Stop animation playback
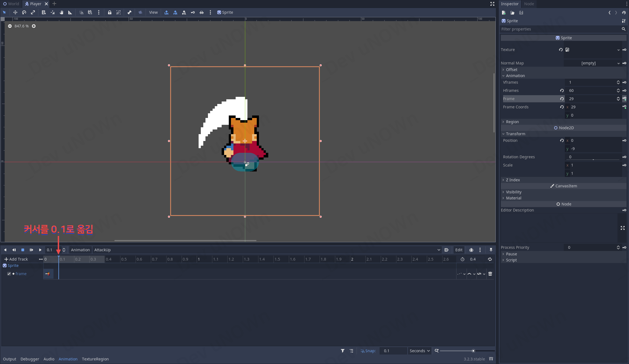 (x=23, y=250)
